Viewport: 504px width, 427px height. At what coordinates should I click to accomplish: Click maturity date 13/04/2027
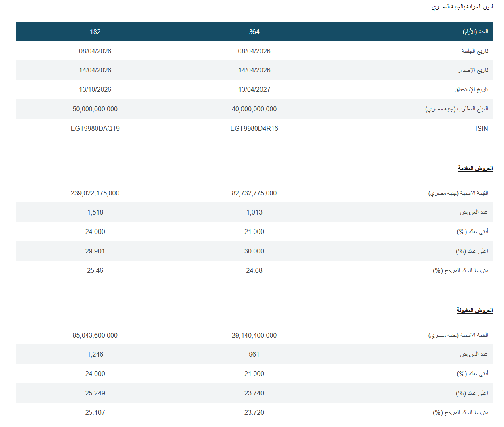pos(254,89)
